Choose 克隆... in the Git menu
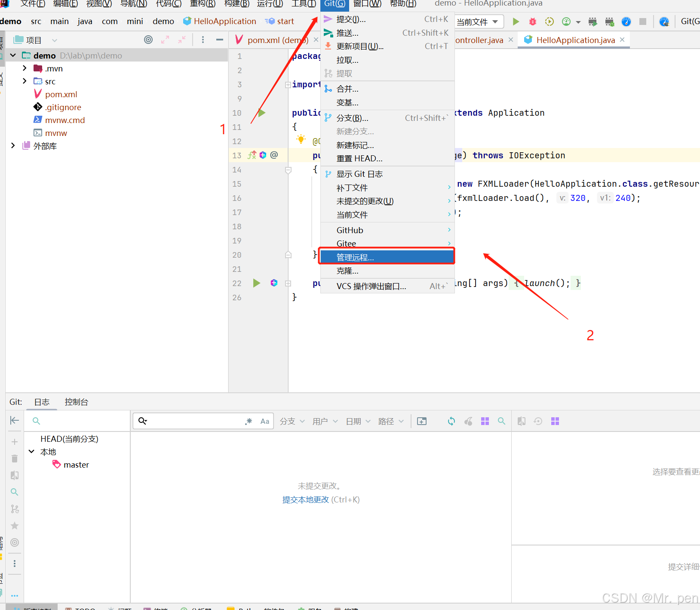The image size is (700, 610). click(x=387, y=271)
